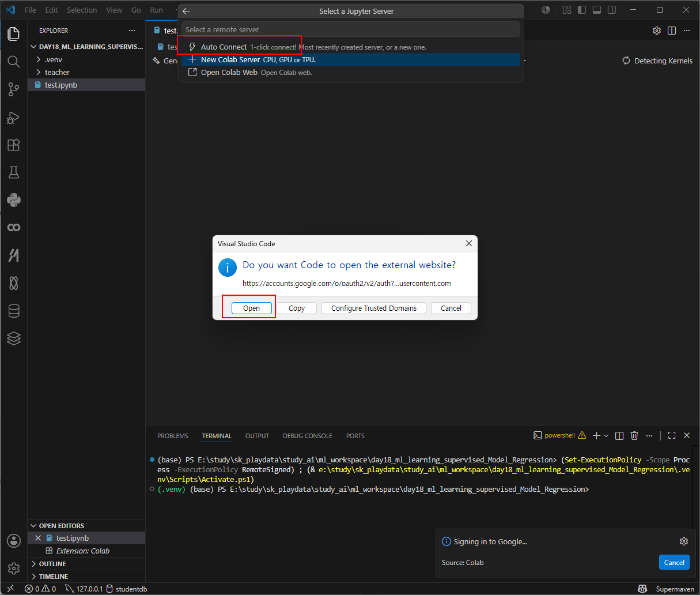Click Cancel in the external website dialog
Screen dimensions: 700x595
[x=451, y=308]
